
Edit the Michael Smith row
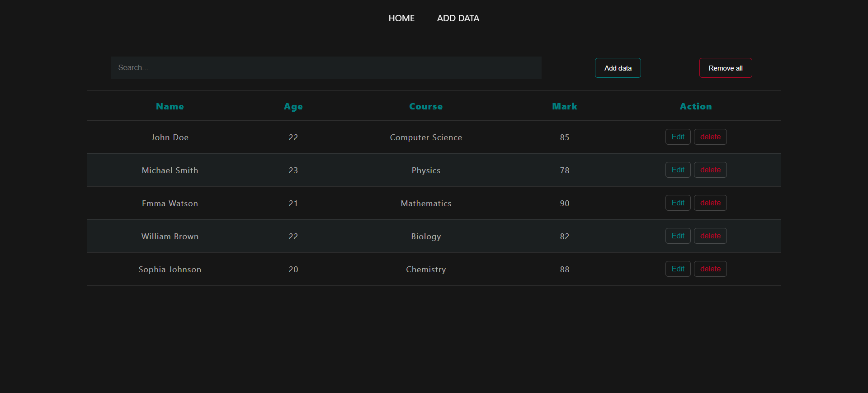(x=678, y=170)
